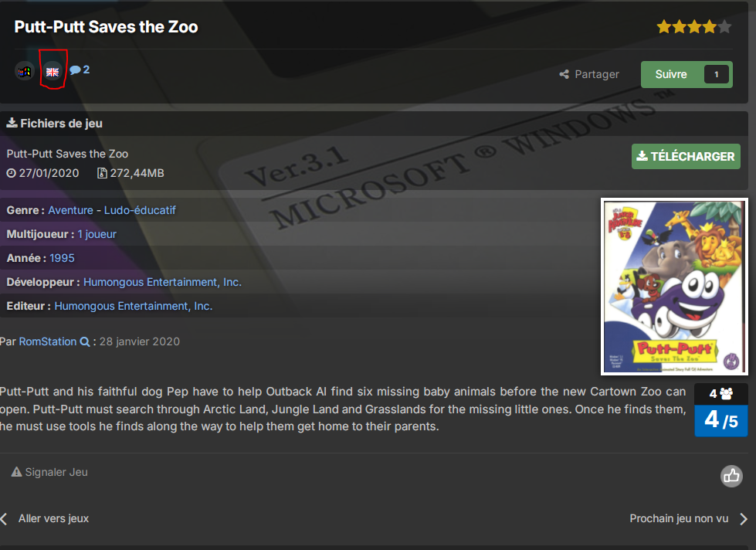Click the thumbs-up like icon
The image size is (756, 550).
731,476
